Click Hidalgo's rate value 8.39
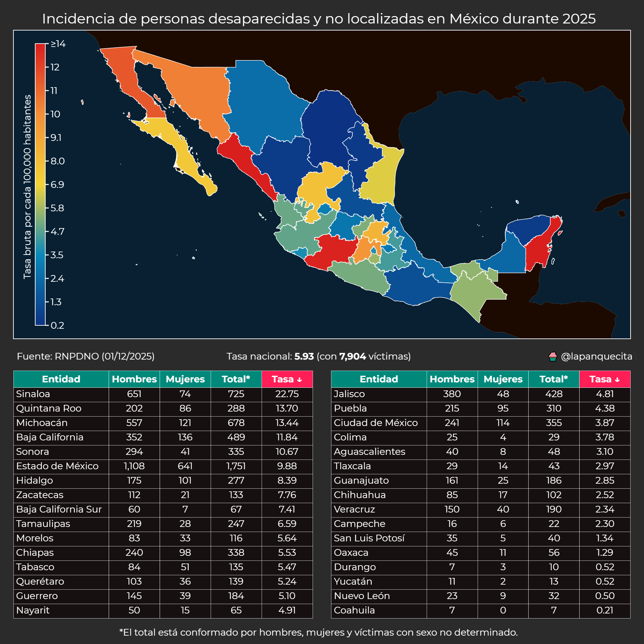The height and width of the screenshot is (644, 644). click(x=287, y=480)
